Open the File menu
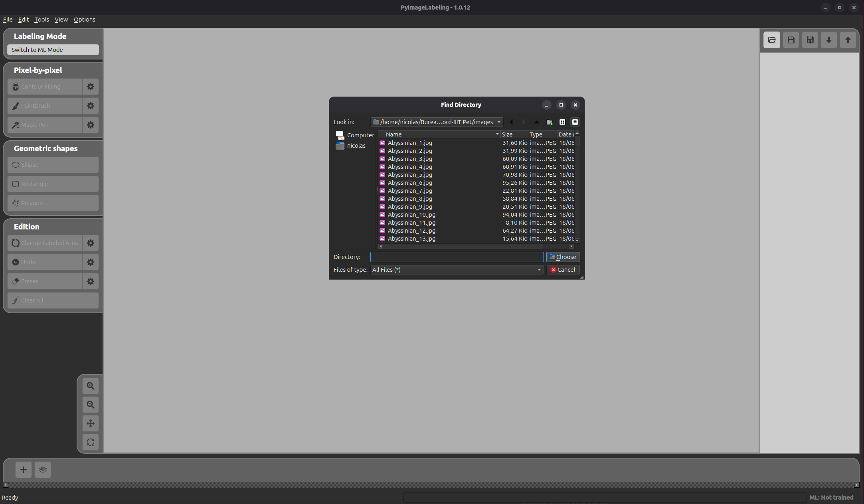864x504 pixels. point(8,19)
